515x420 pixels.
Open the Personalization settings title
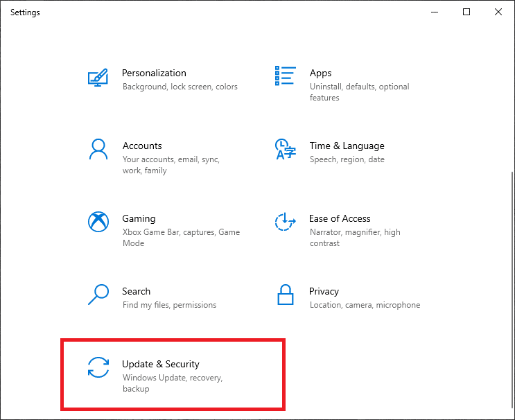pyautogui.click(x=154, y=73)
